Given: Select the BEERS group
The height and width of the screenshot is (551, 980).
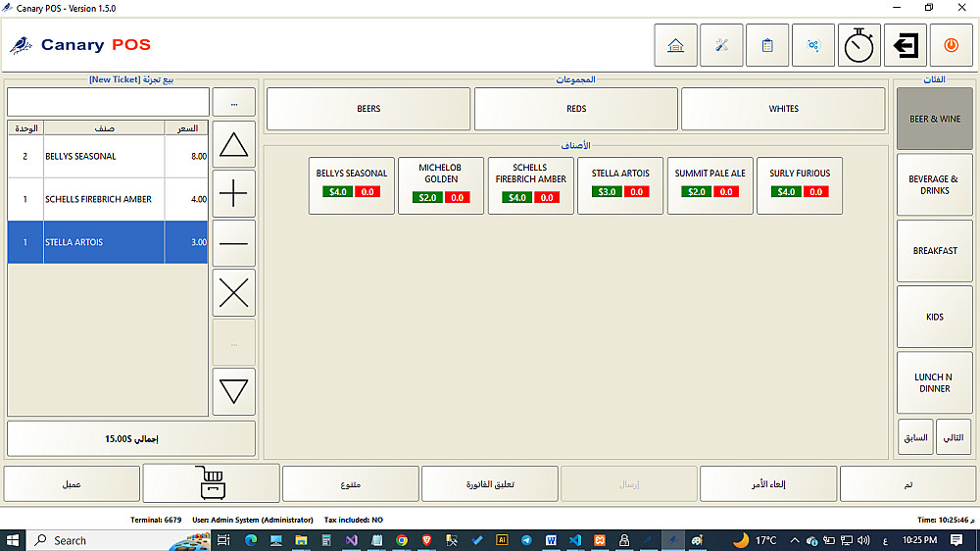Looking at the screenshot, I should coord(368,109).
